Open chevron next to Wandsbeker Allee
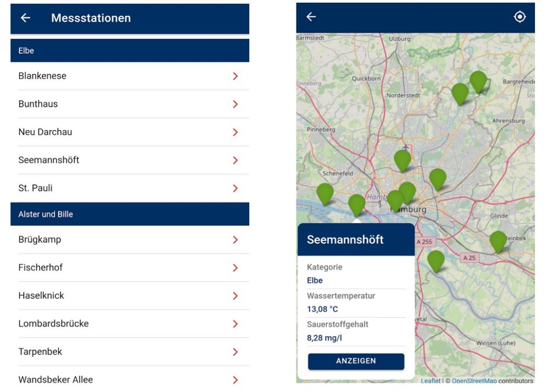 coord(235,380)
